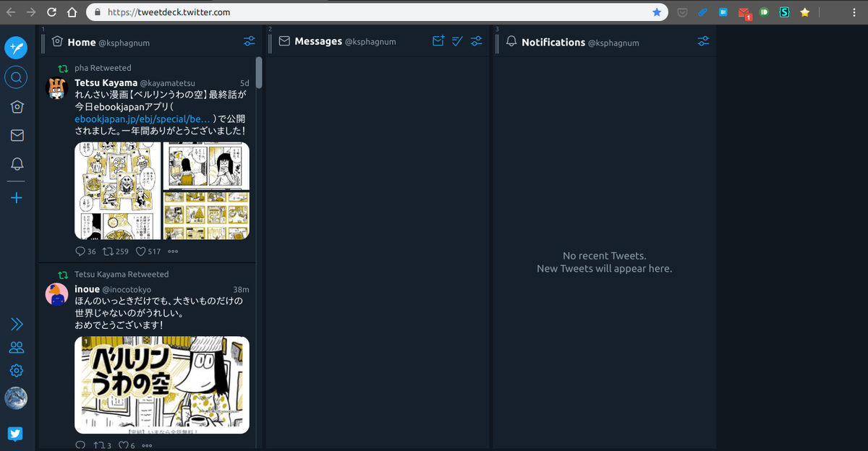Image resolution: width=868 pixels, height=451 pixels.
Task: Jump to Notifications column via sidebar bell
Action: (17, 164)
